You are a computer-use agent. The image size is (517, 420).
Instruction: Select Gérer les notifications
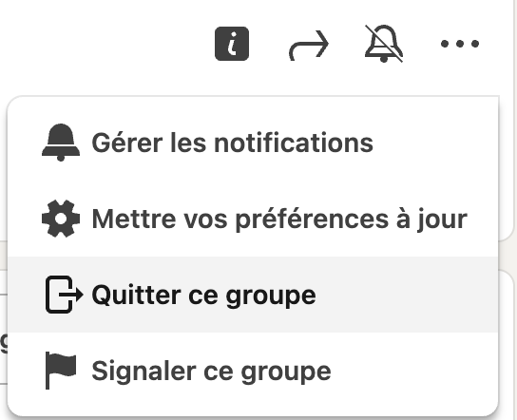(233, 143)
